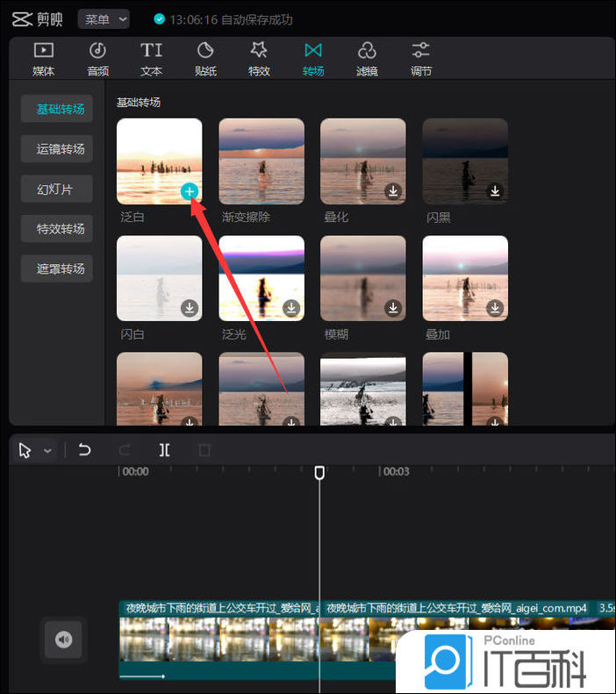The image size is (616, 694).
Task: Preview the 闪白 transition thumbnail
Action: 160,278
